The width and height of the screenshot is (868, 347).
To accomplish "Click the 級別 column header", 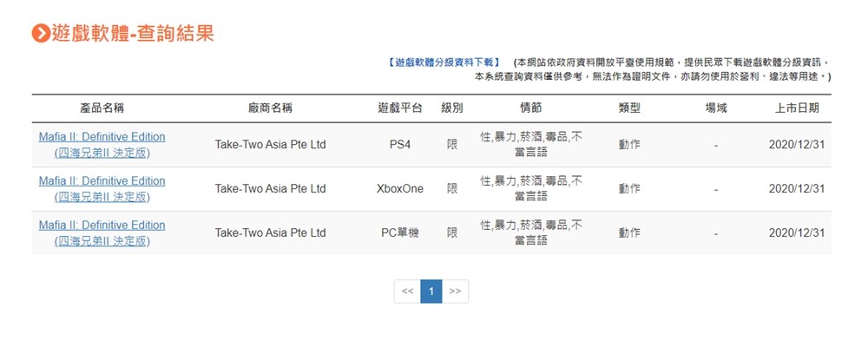I will point(452,108).
